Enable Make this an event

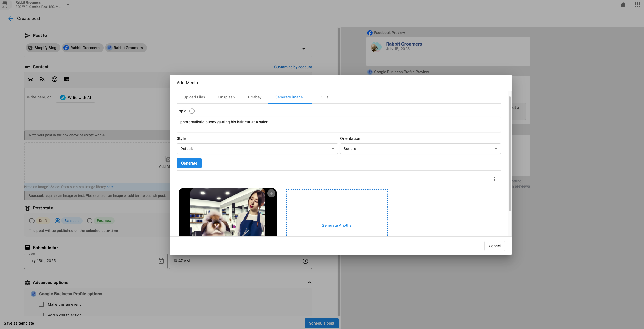41,304
